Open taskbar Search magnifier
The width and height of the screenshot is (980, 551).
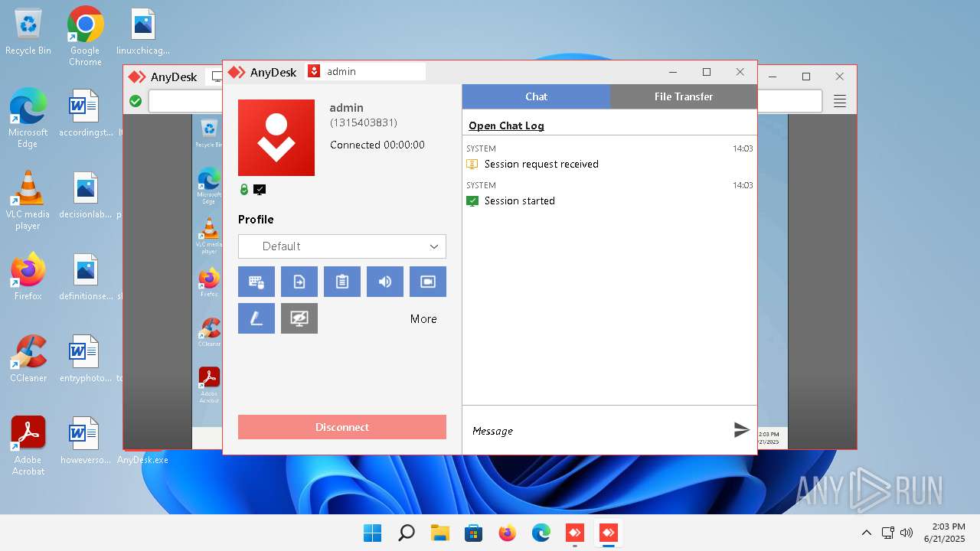[x=407, y=533]
